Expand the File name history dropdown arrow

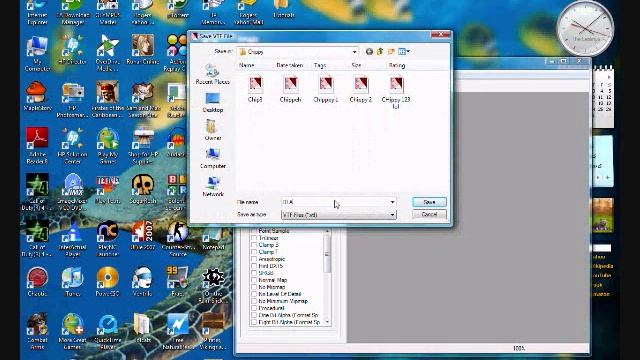point(392,202)
